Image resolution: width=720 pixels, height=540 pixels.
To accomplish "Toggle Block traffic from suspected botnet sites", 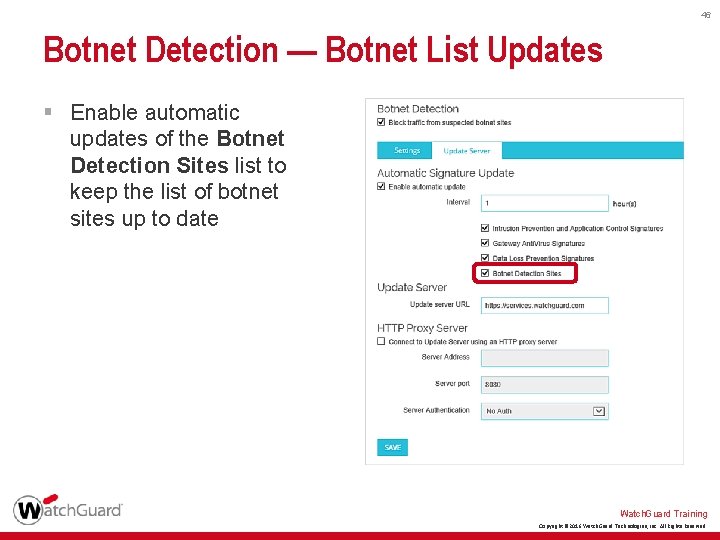I will (381, 122).
